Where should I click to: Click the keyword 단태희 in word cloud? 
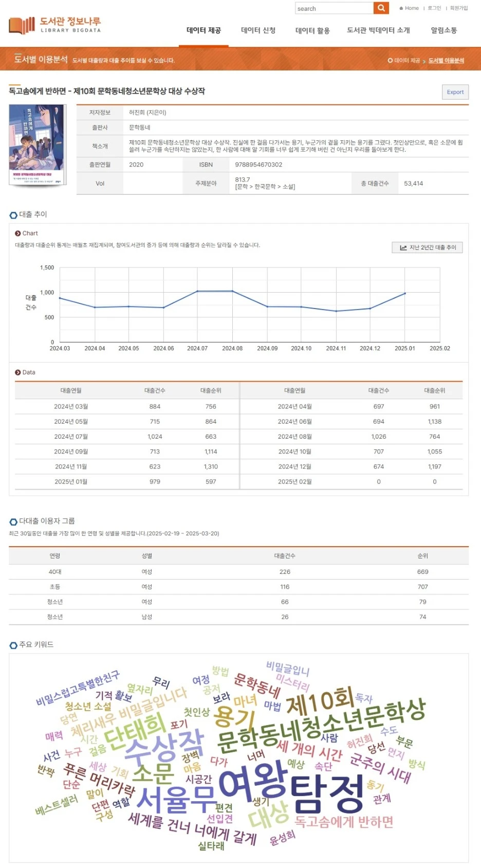pos(135,731)
